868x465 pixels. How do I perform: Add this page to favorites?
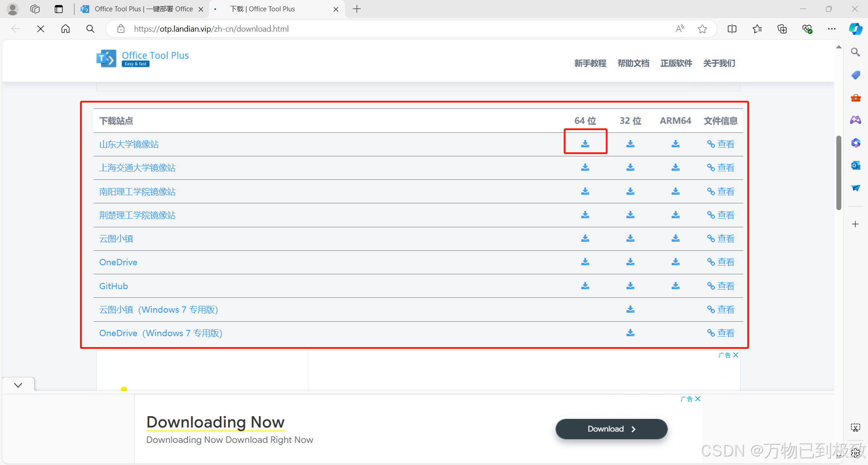(x=702, y=29)
